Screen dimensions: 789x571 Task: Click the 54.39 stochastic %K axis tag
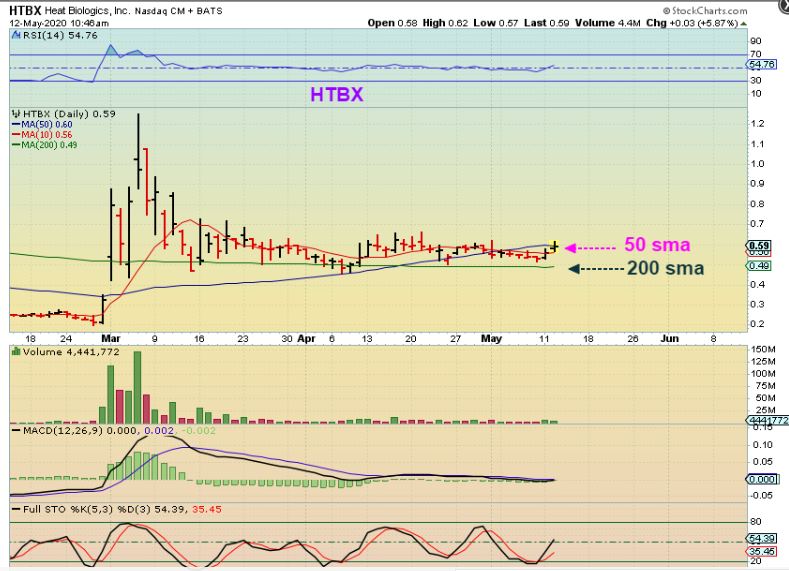[x=762, y=538]
